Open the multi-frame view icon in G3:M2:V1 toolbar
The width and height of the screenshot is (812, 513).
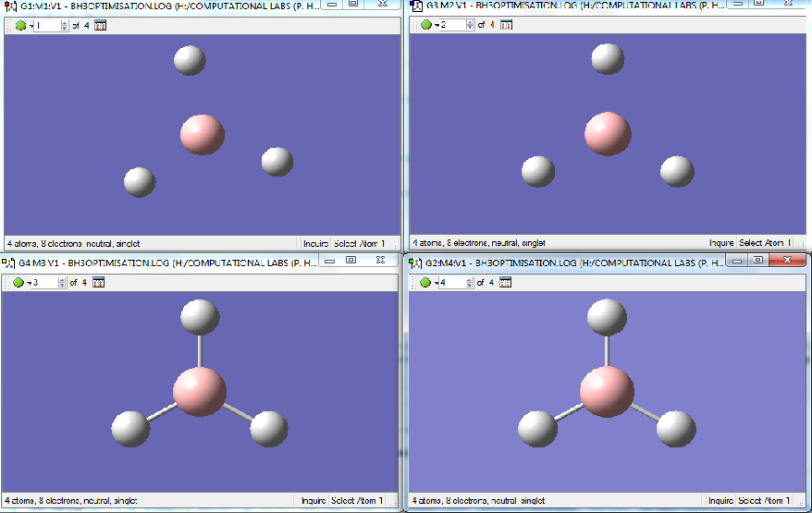[507, 25]
